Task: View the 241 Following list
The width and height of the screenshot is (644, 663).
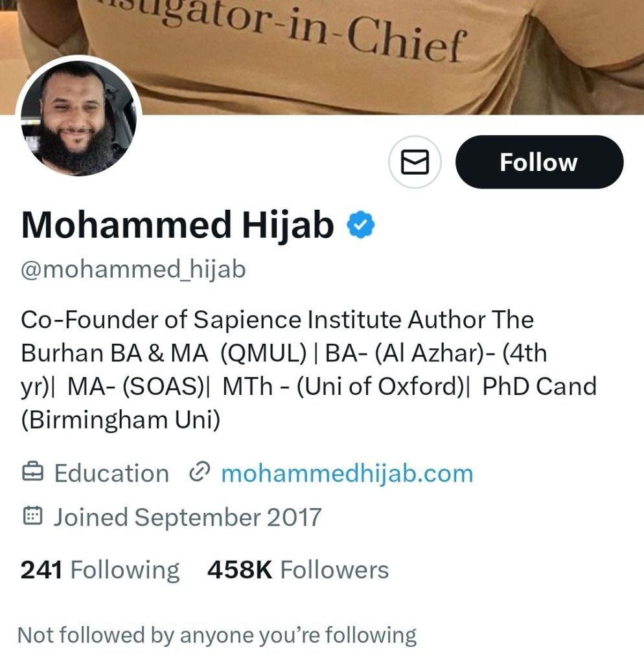Action: [100, 570]
